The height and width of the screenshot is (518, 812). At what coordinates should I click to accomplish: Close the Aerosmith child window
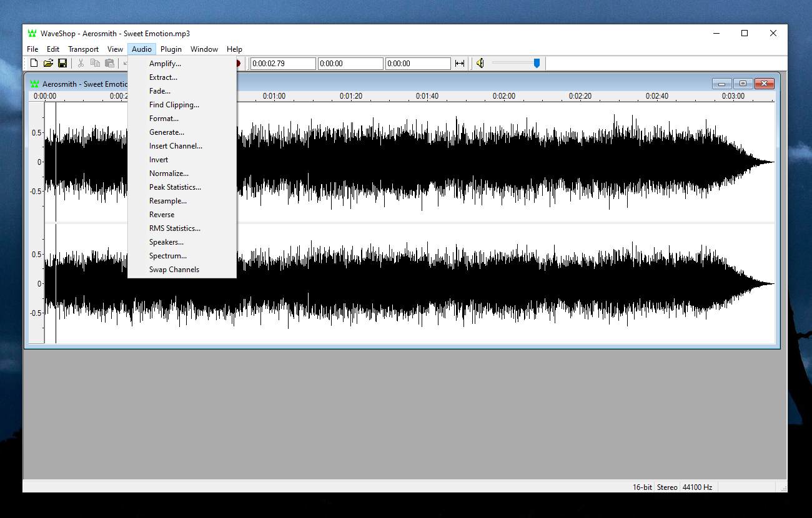[764, 84]
